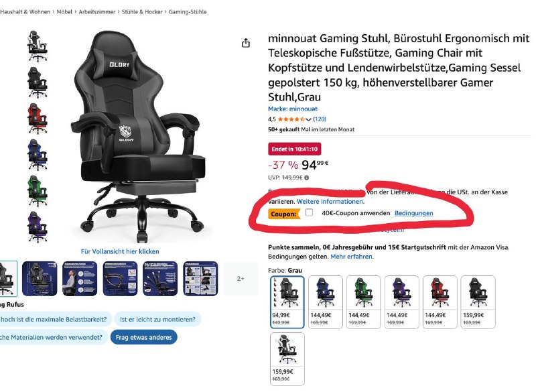Screen dimensions: 536x392
Task: Go to Gaming-Stühle breadcrumb
Action: pyautogui.click(x=188, y=11)
